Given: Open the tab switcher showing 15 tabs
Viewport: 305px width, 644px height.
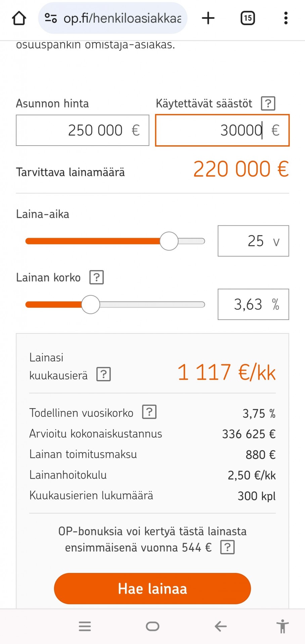Looking at the screenshot, I should pos(248,18).
